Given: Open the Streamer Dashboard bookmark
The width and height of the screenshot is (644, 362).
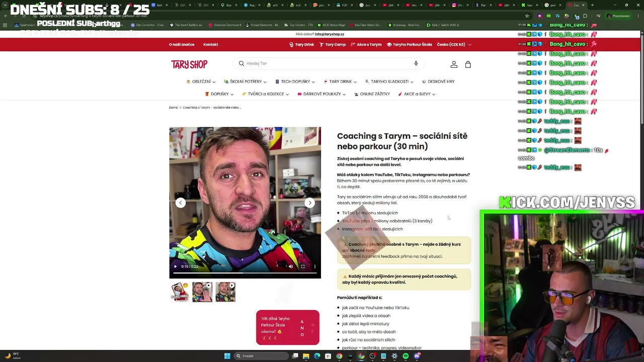Looking at the screenshot, I should 224,25.
